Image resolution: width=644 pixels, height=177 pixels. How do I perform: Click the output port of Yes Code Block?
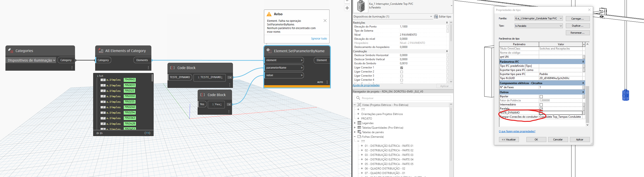pos(229,105)
